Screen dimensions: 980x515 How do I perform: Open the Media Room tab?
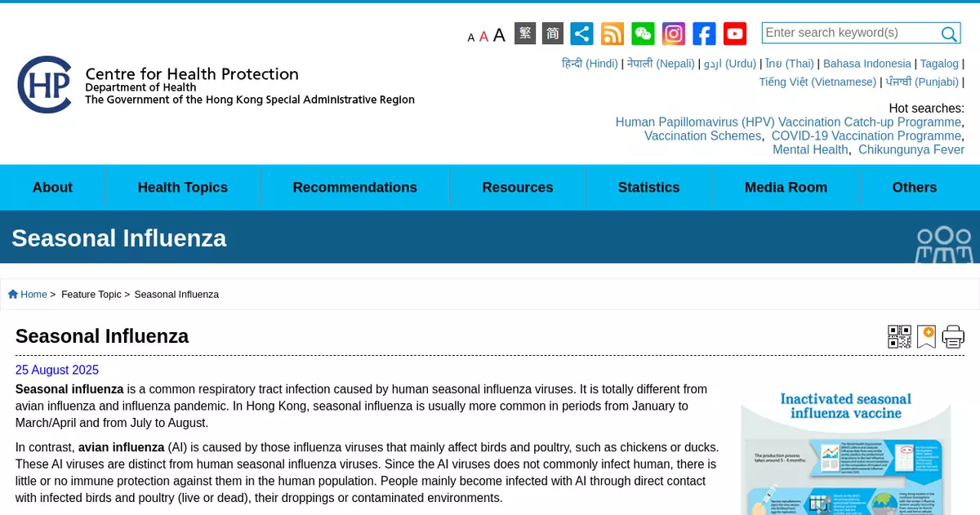pyautogui.click(x=786, y=188)
